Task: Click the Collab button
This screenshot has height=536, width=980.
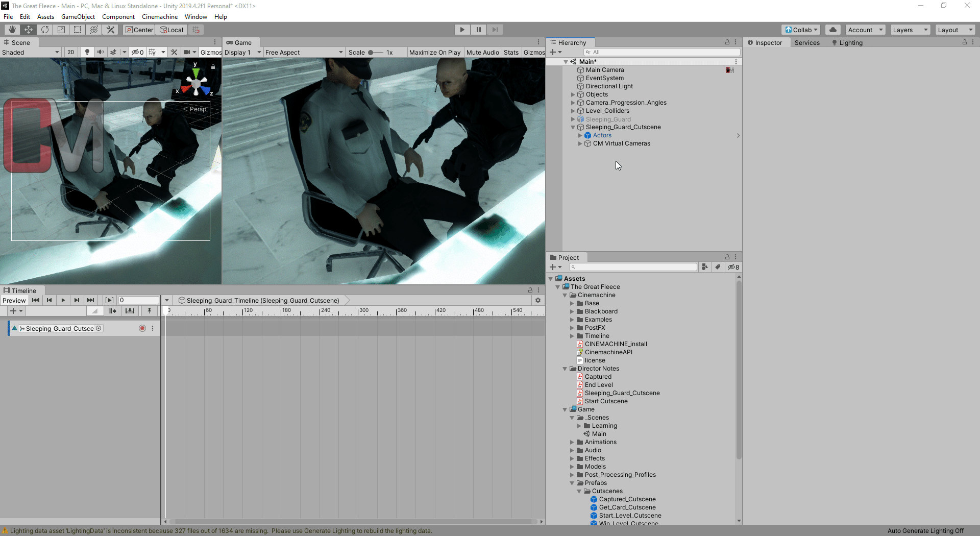Action: click(x=801, y=30)
